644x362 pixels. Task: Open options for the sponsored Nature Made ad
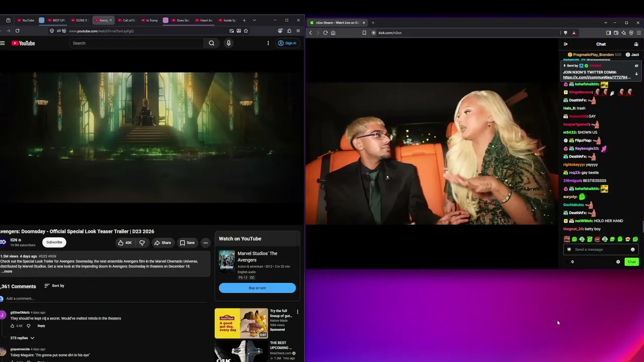(297, 312)
